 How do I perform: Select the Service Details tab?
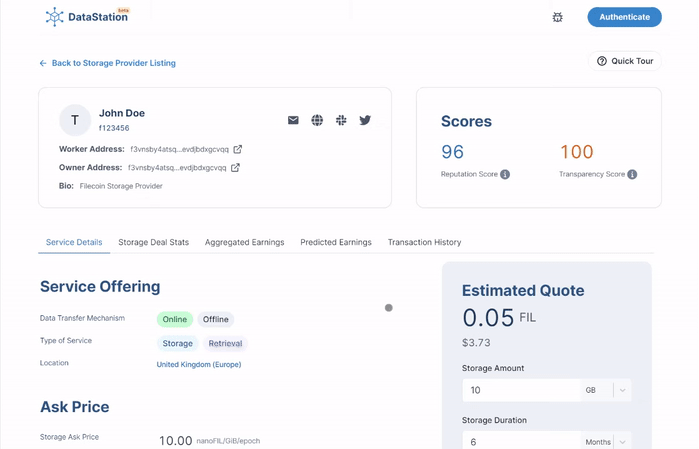(x=74, y=242)
